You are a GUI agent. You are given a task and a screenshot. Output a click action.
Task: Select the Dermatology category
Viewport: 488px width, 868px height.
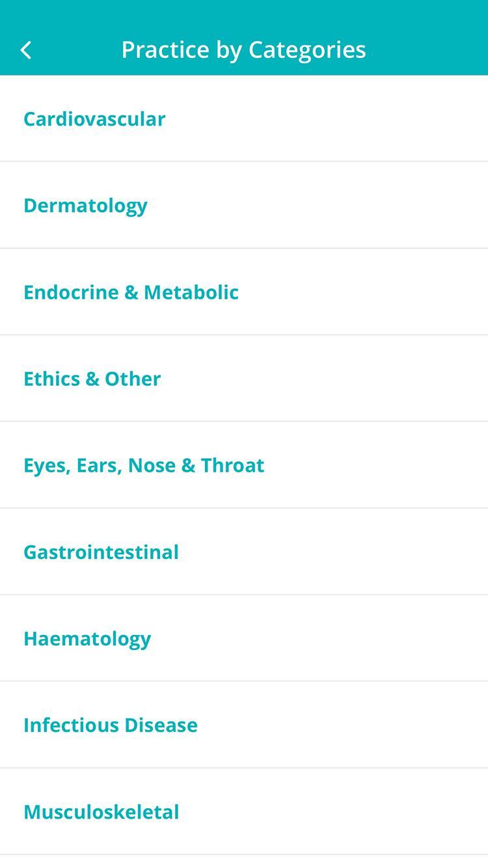tap(85, 206)
